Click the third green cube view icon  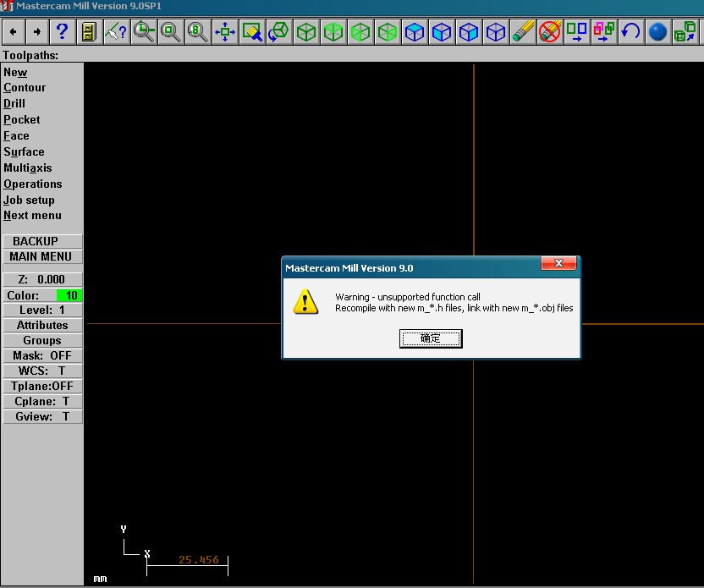pos(360,32)
